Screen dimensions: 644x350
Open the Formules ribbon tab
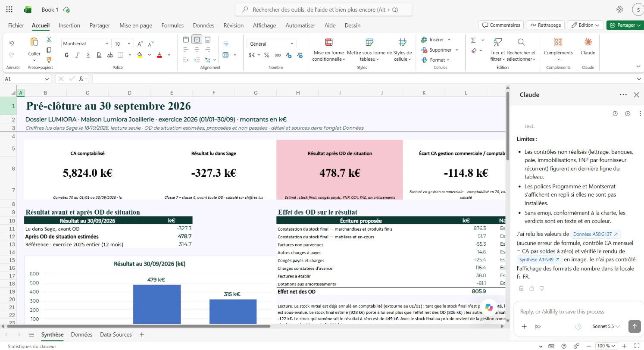(x=172, y=25)
